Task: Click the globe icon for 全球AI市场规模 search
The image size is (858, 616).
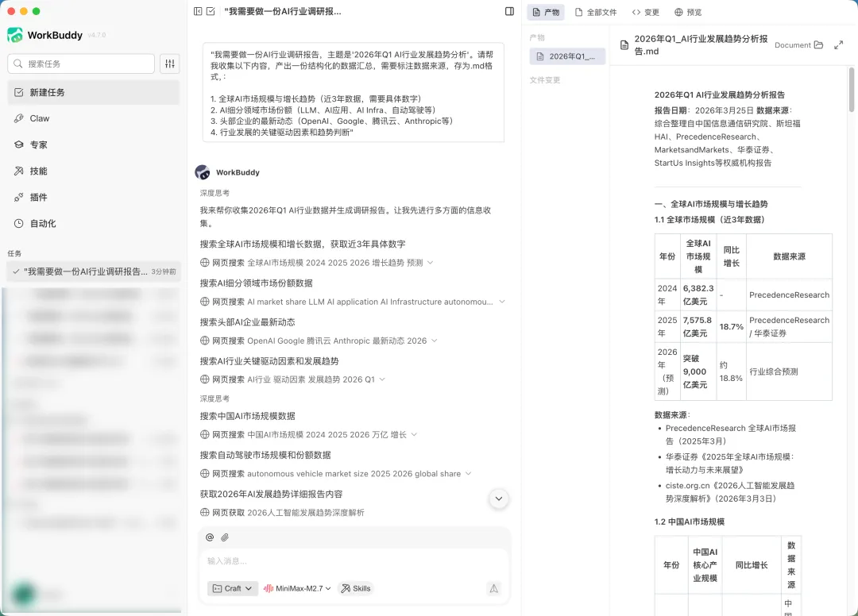Action: (x=205, y=263)
